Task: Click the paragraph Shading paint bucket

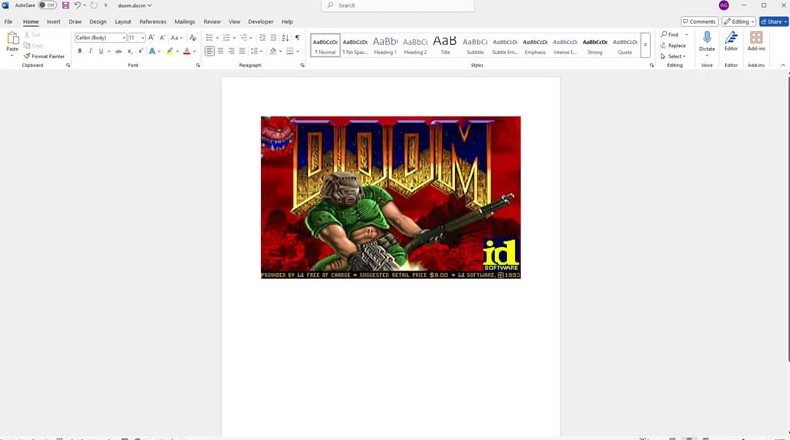Action: tap(273, 51)
